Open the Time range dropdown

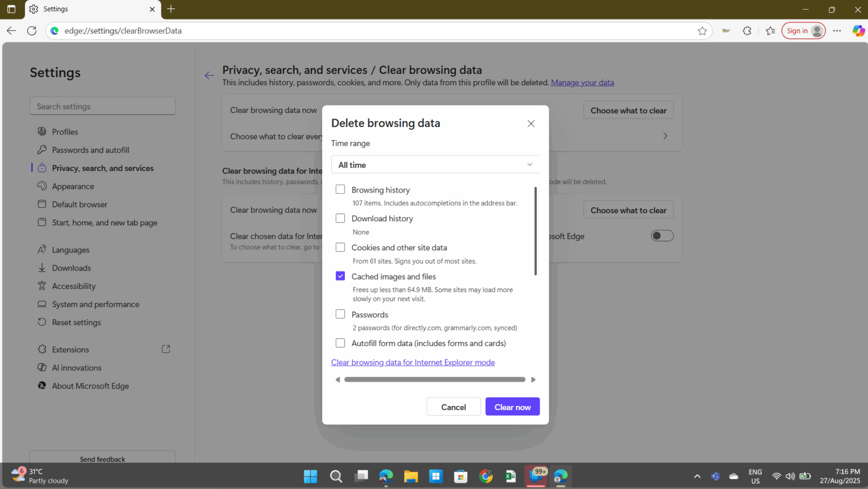(x=435, y=164)
